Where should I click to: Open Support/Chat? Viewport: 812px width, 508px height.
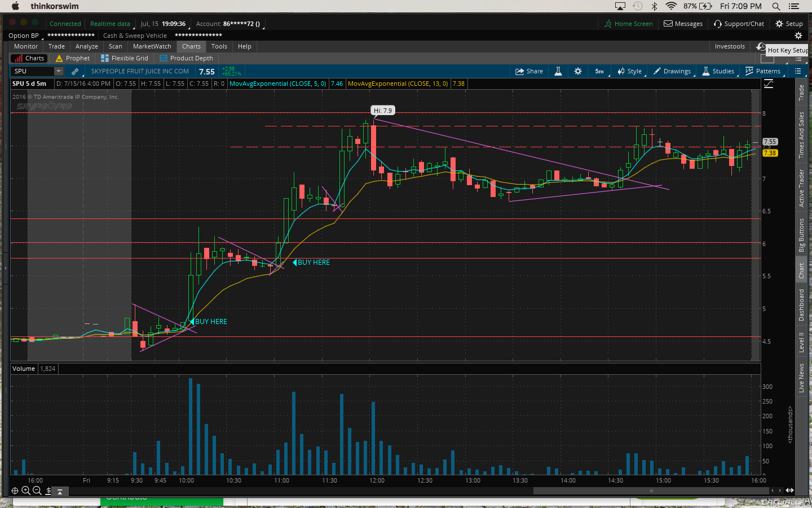pyautogui.click(x=739, y=24)
